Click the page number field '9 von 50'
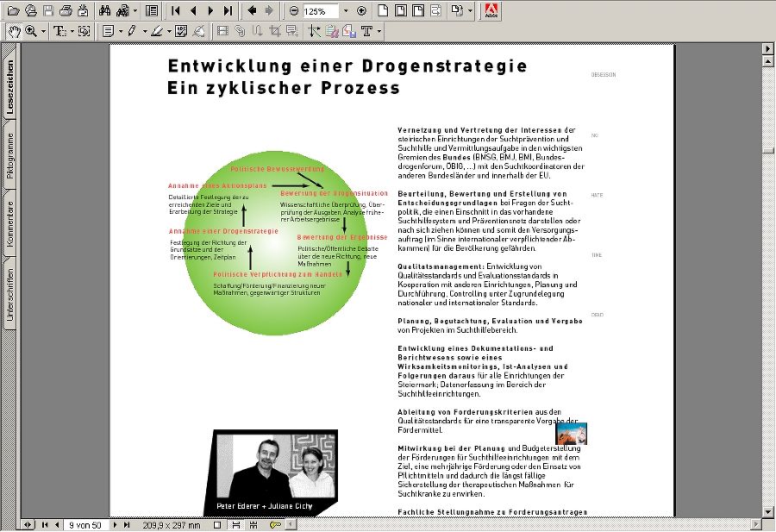Viewport: 776px width, 532px height. [85, 524]
